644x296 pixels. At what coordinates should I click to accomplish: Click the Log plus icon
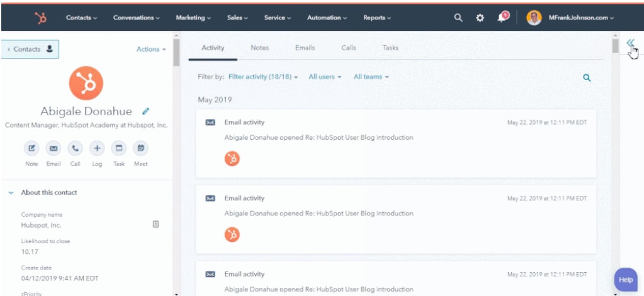97,149
